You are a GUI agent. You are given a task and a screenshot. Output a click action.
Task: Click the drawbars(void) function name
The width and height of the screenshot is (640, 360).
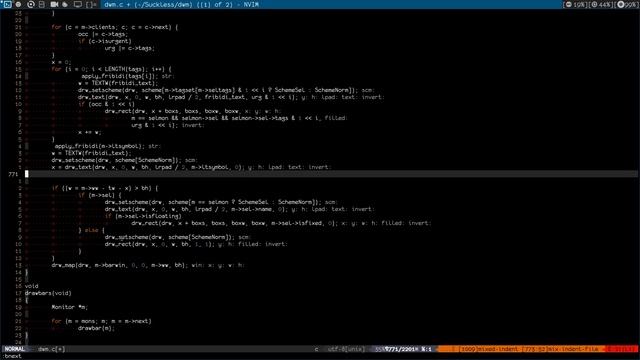(48, 293)
